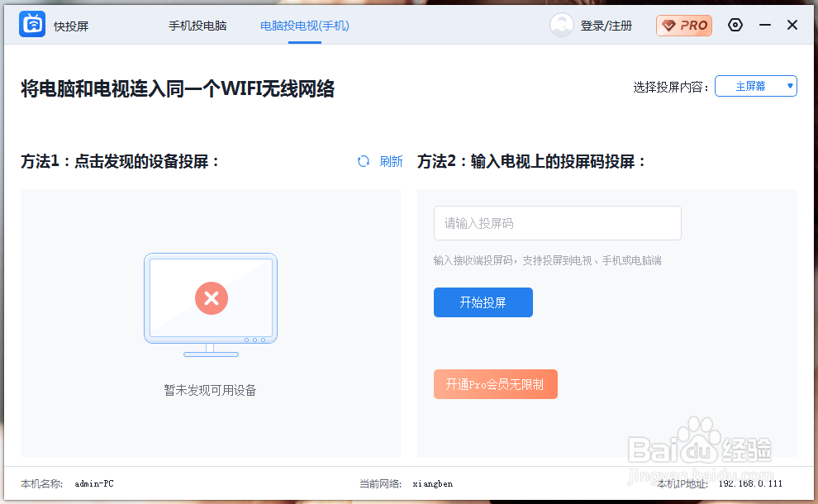Open the settings gear icon
This screenshot has width=818, height=504.
point(735,25)
